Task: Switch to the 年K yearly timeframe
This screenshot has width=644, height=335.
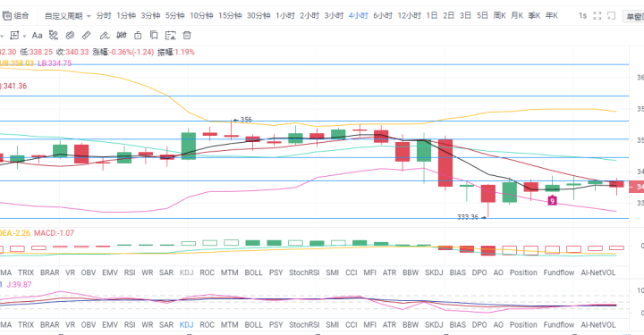Action: click(552, 15)
